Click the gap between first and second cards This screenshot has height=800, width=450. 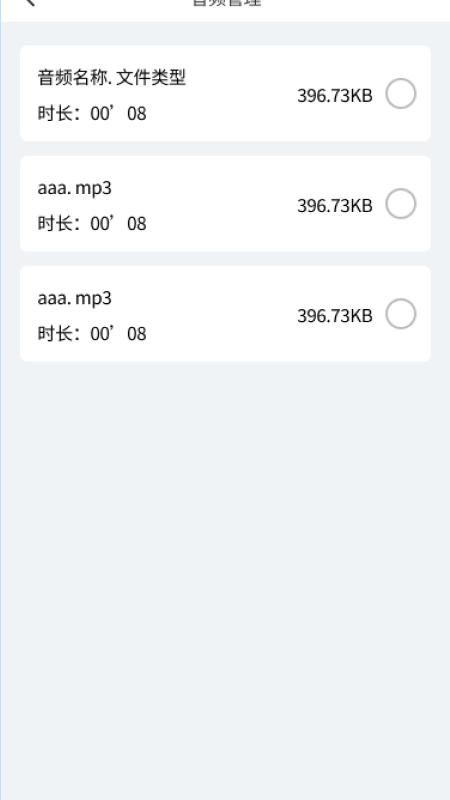point(225,148)
